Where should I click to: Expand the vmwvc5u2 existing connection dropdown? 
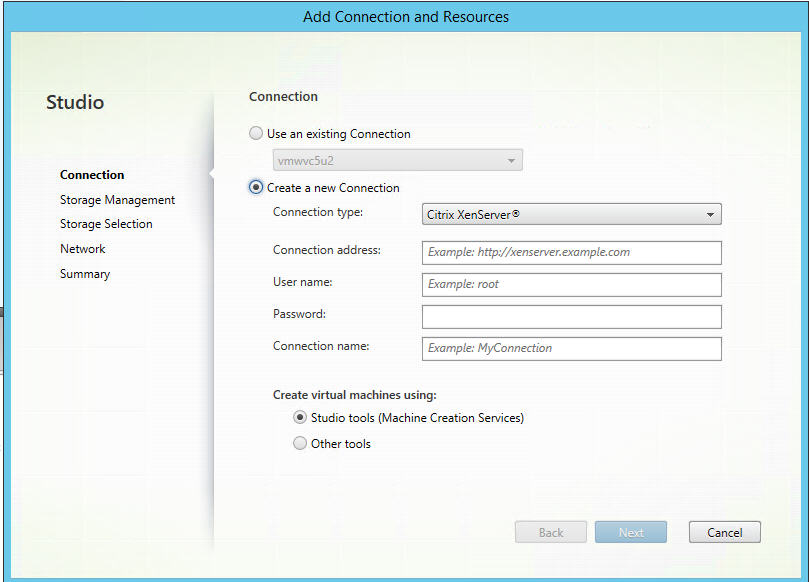coord(397,160)
